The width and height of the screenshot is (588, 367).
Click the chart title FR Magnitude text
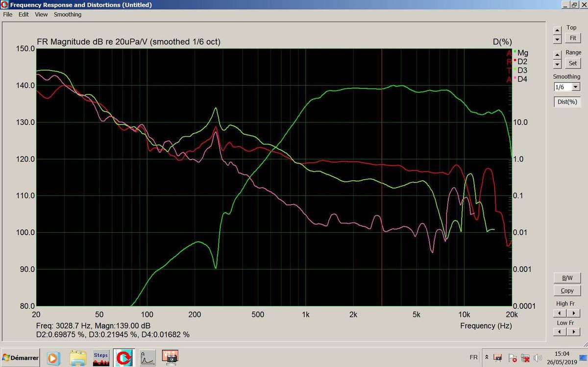coord(128,42)
